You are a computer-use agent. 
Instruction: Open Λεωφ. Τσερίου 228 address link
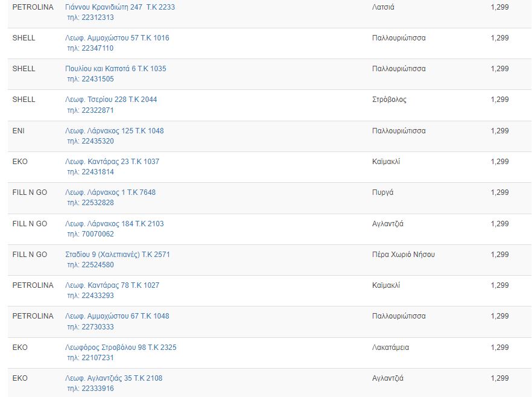click(111, 100)
